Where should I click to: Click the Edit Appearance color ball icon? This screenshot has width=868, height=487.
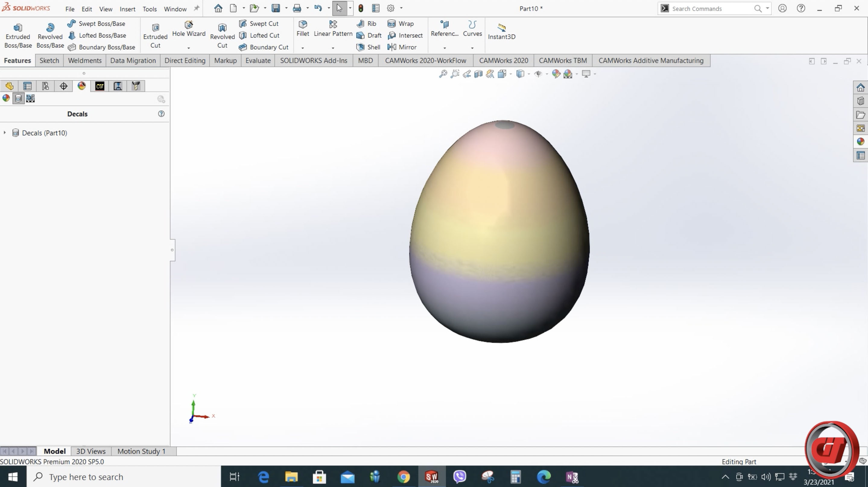point(556,74)
